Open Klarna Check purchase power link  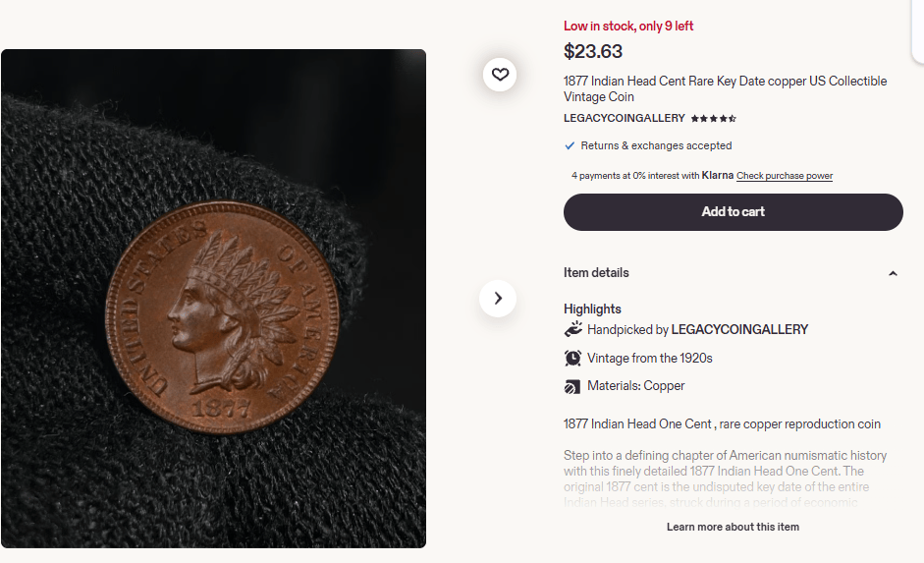tap(785, 176)
